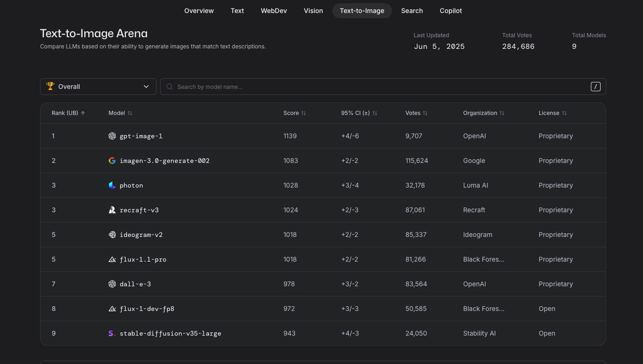Viewport: 643px width, 364px height.
Task: Click the organization cell Stability AI
Action: [x=480, y=333]
